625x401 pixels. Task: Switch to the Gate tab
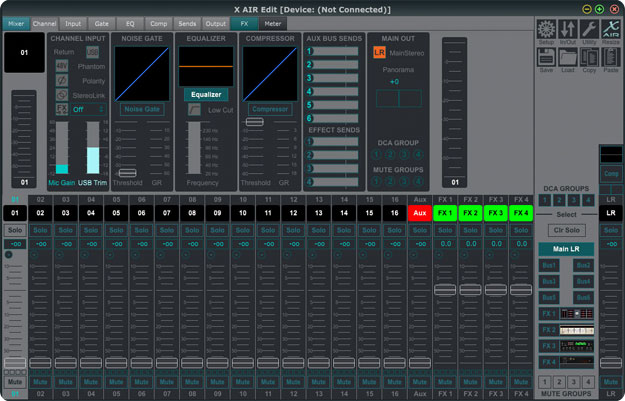click(x=102, y=24)
